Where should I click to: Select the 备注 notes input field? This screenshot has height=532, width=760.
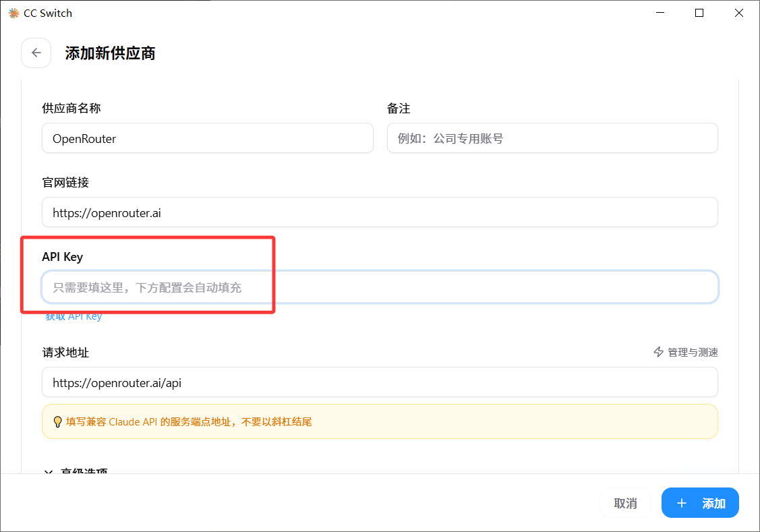552,138
